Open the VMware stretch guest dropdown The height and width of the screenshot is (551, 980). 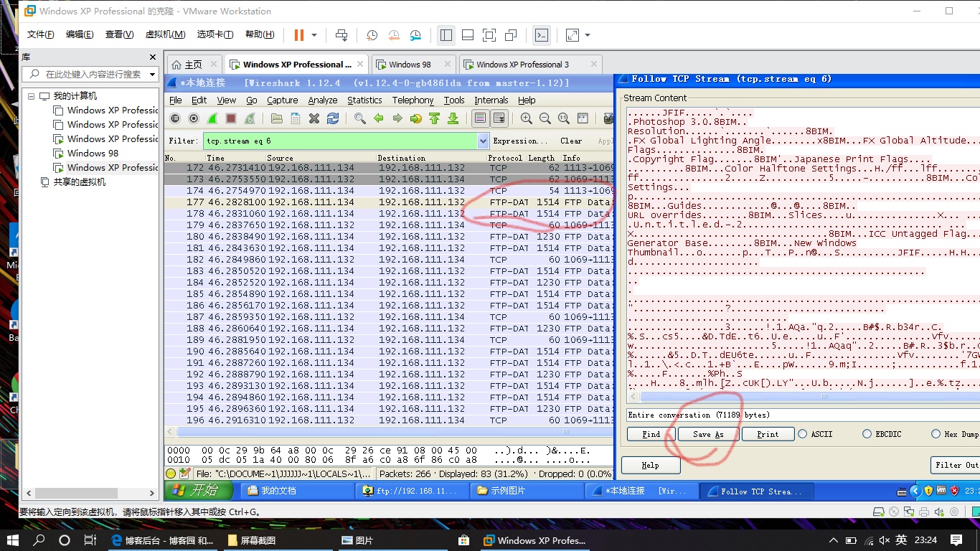pos(588,35)
